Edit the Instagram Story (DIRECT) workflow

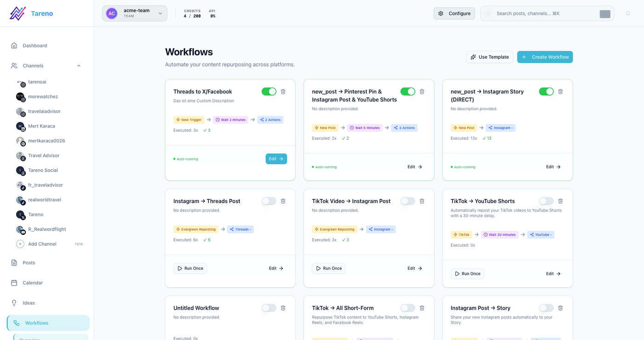(553, 167)
